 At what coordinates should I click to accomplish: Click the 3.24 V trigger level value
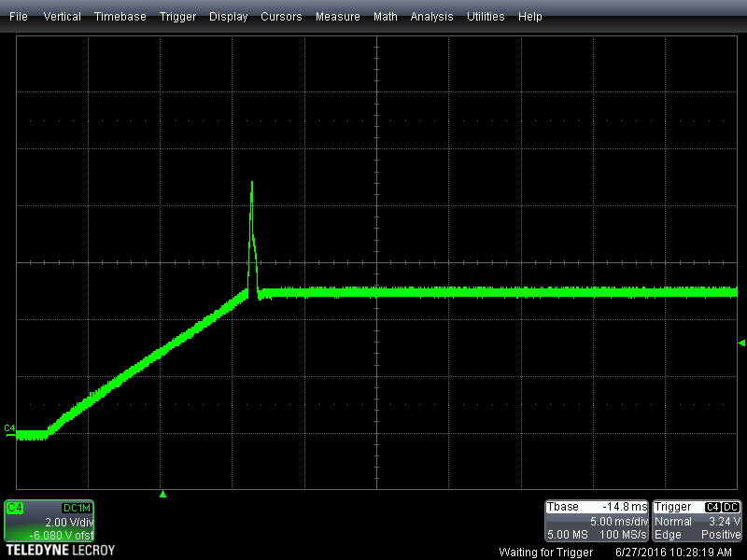click(x=725, y=522)
